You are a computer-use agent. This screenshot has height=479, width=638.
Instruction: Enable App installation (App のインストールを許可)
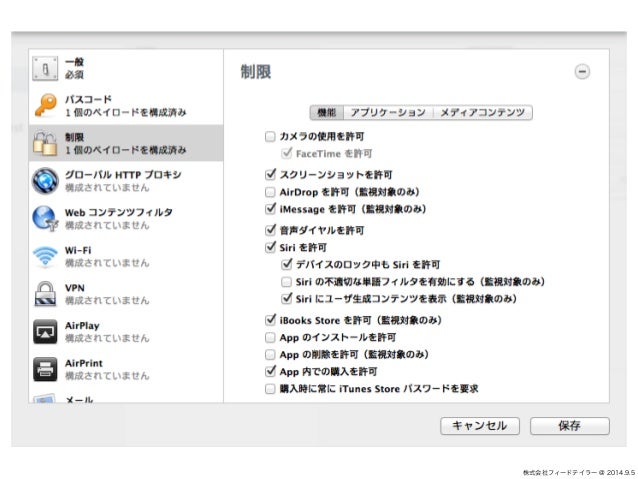click(270, 337)
